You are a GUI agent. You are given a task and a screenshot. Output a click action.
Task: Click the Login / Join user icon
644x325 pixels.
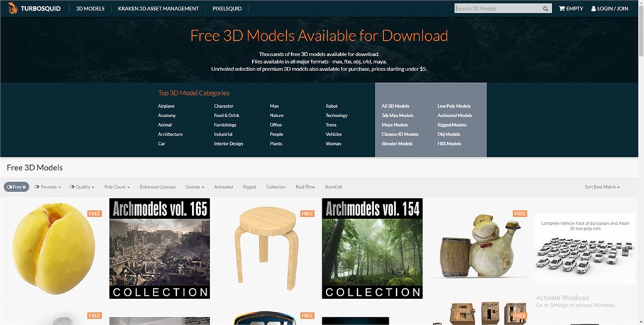pos(594,9)
